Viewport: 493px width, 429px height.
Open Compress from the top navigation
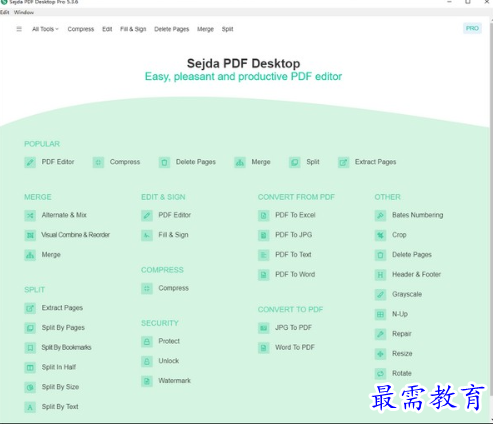[81, 29]
